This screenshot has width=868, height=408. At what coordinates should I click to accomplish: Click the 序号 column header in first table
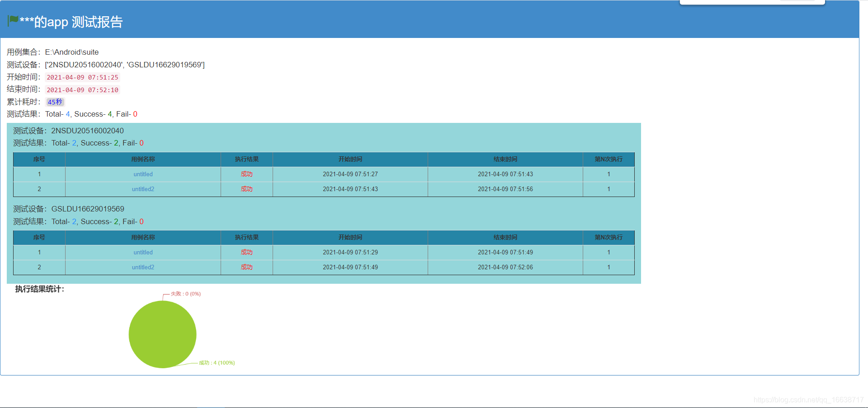point(39,159)
